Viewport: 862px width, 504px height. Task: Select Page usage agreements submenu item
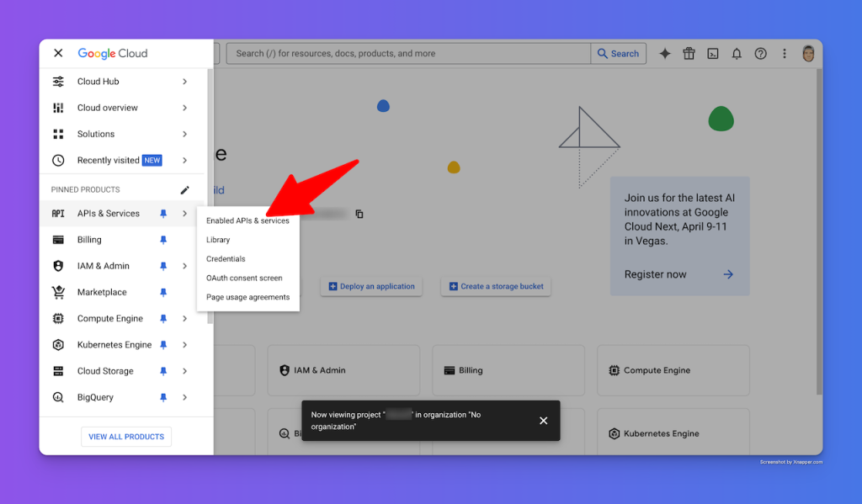tap(248, 297)
